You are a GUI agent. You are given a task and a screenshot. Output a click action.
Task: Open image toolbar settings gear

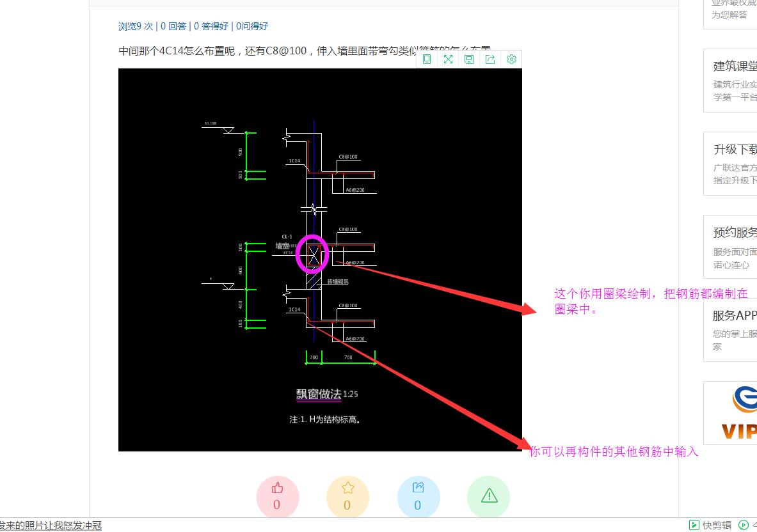point(511,59)
